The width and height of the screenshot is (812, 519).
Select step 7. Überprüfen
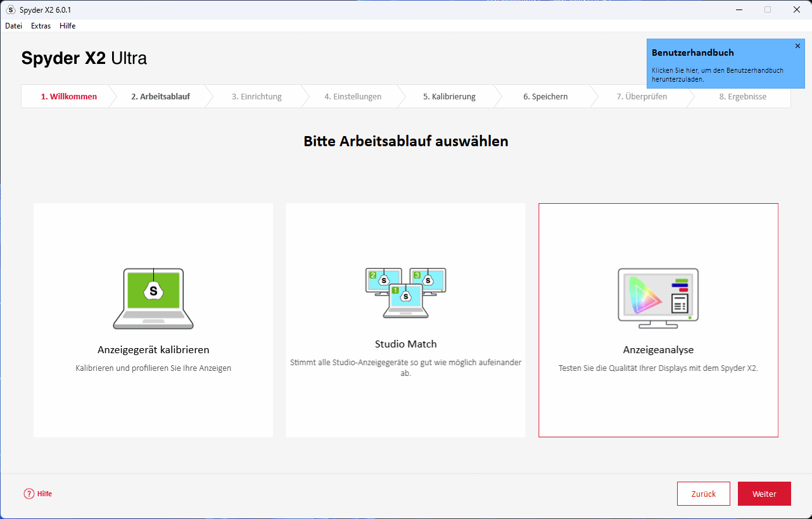pos(642,97)
